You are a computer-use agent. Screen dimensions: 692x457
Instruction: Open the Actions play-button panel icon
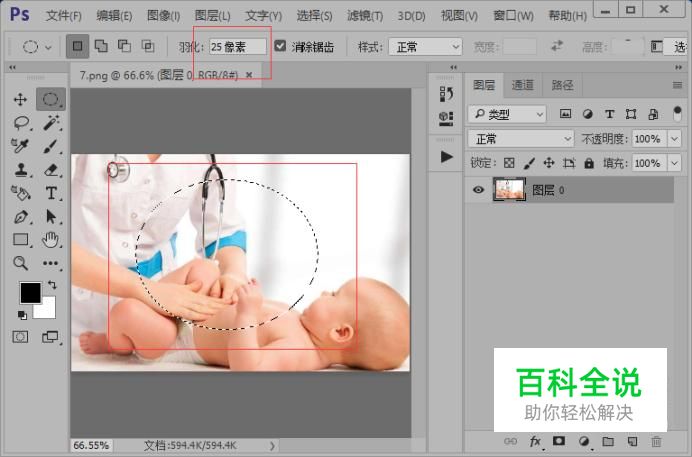(x=447, y=157)
